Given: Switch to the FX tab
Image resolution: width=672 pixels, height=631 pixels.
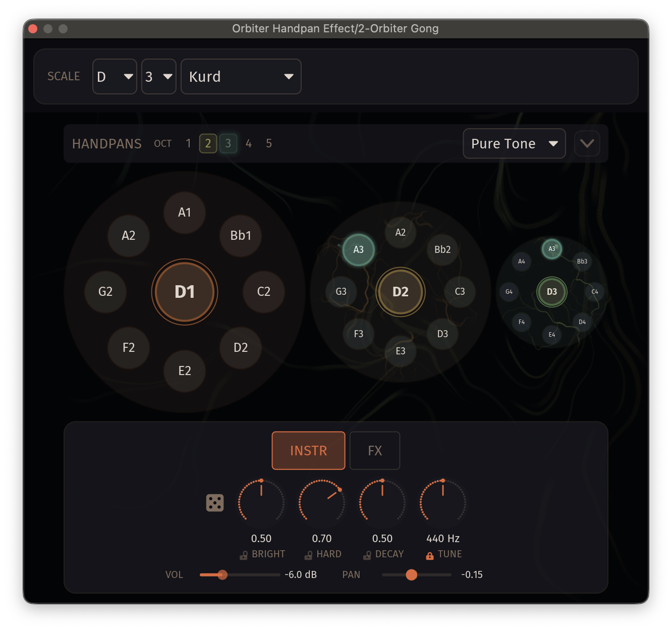Looking at the screenshot, I should [375, 450].
